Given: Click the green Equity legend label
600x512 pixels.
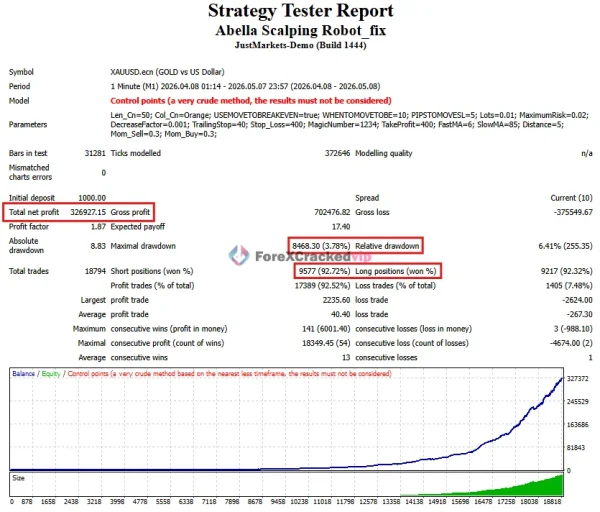Looking at the screenshot, I should coord(51,373).
